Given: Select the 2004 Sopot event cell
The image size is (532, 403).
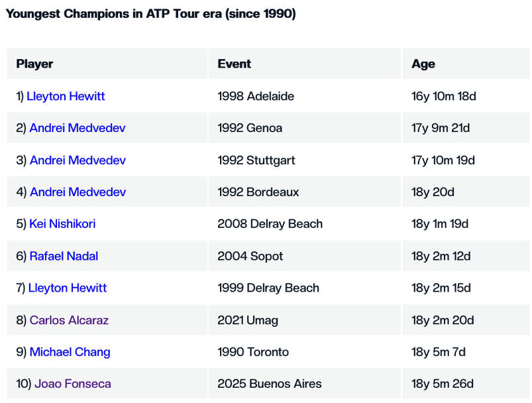Looking at the screenshot, I should (x=250, y=256).
